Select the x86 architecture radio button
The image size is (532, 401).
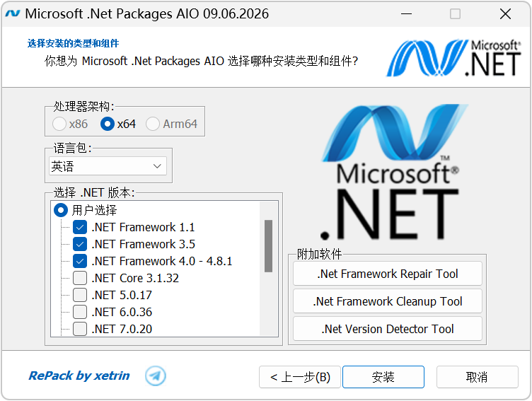click(59, 124)
